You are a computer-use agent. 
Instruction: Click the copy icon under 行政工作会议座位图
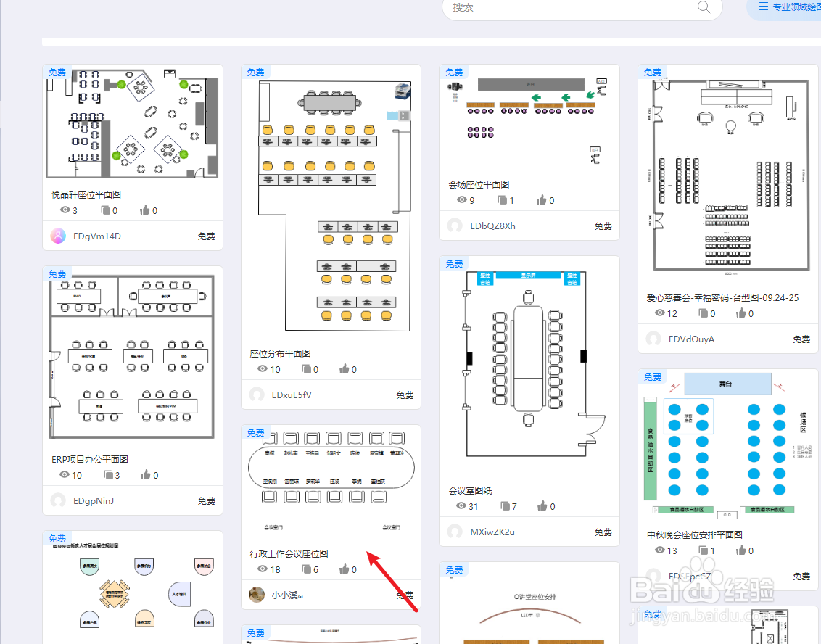307,569
